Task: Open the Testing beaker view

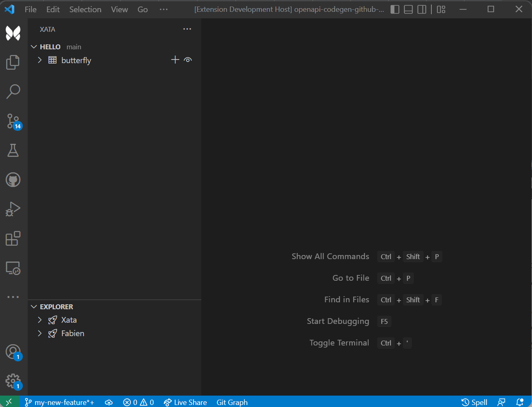Action: click(13, 150)
